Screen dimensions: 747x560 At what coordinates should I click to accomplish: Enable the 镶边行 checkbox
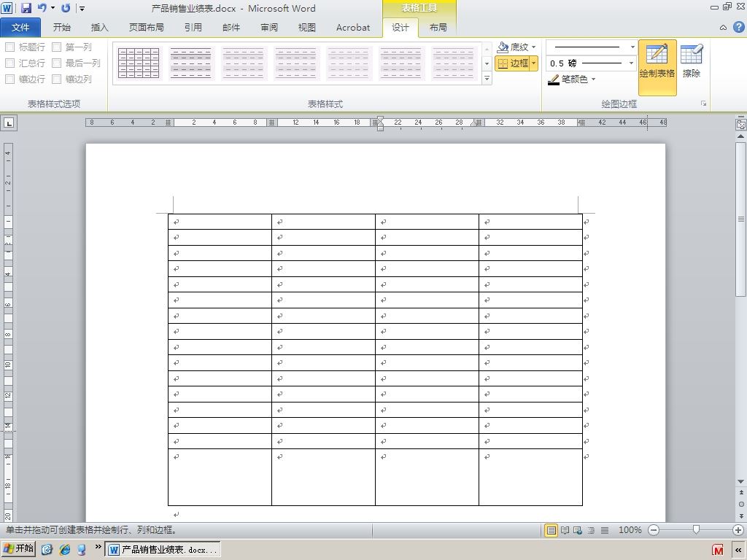click(x=9, y=79)
